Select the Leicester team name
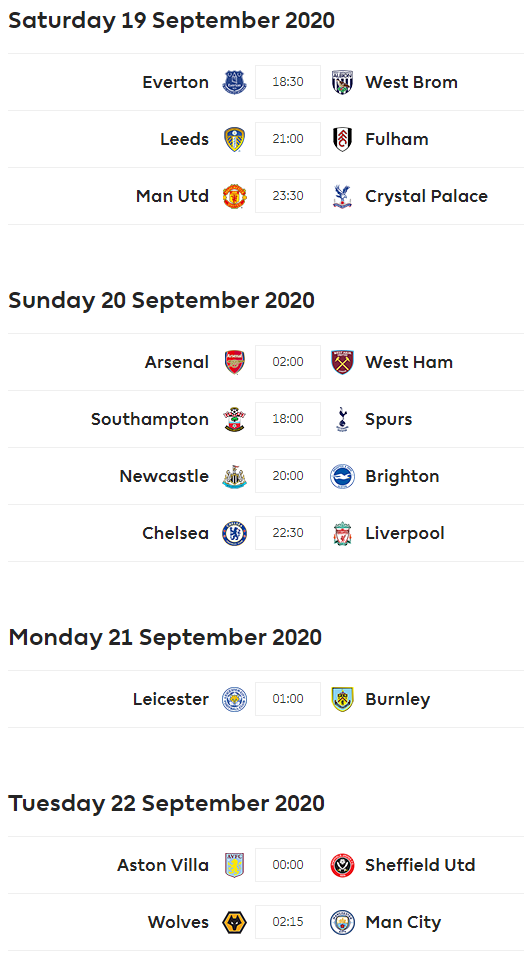524x953 pixels. point(171,700)
